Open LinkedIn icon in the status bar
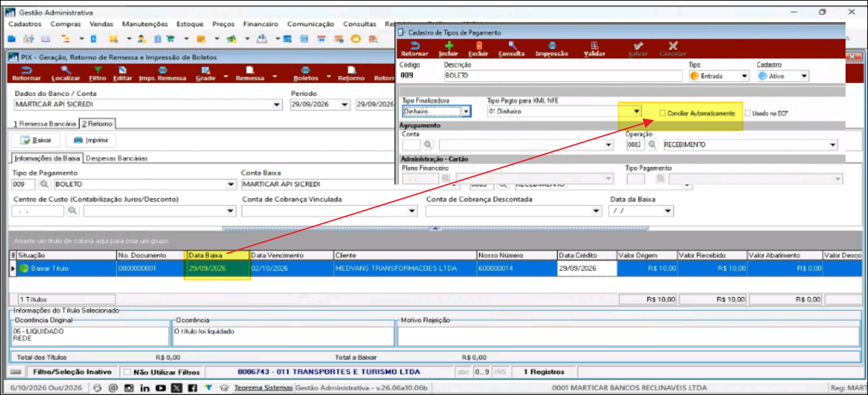This screenshot has width=868, height=395. pos(144,388)
